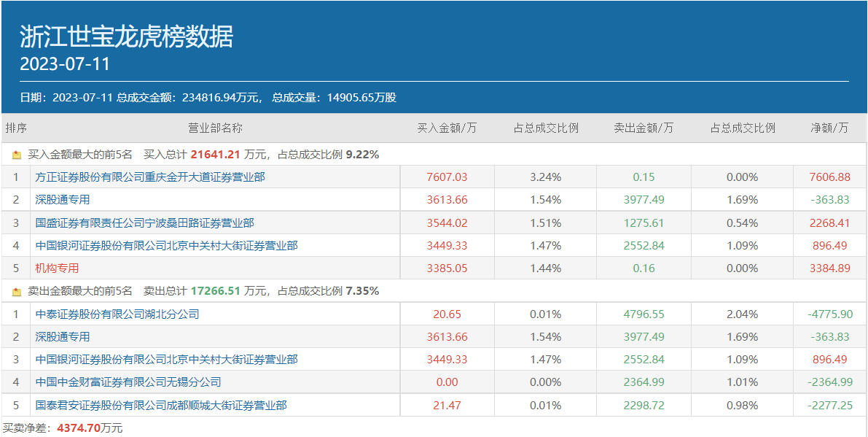Click the 营业部名称 column header
868x437 pixels.
point(215,128)
